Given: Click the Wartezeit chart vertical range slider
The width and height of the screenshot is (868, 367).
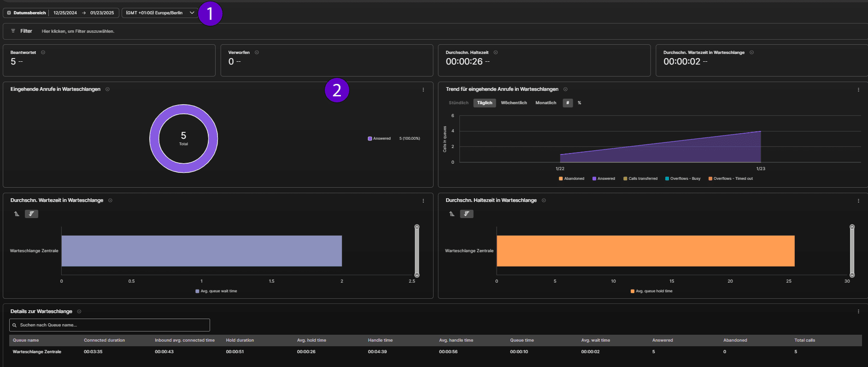Looking at the screenshot, I should (417, 251).
